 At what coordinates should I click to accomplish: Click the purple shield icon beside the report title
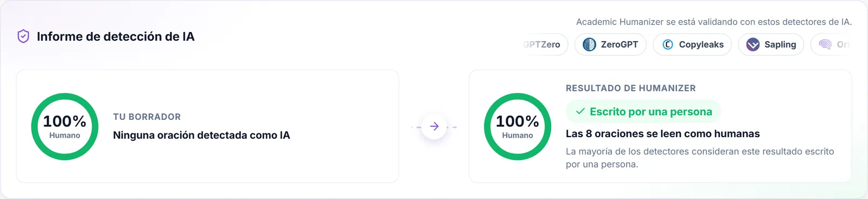click(x=23, y=36)
